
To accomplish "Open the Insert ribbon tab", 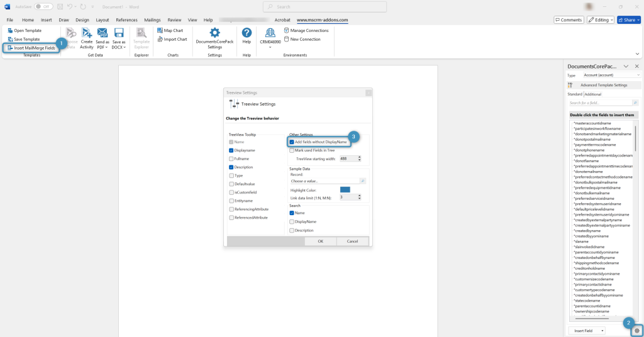I will 46,19.
